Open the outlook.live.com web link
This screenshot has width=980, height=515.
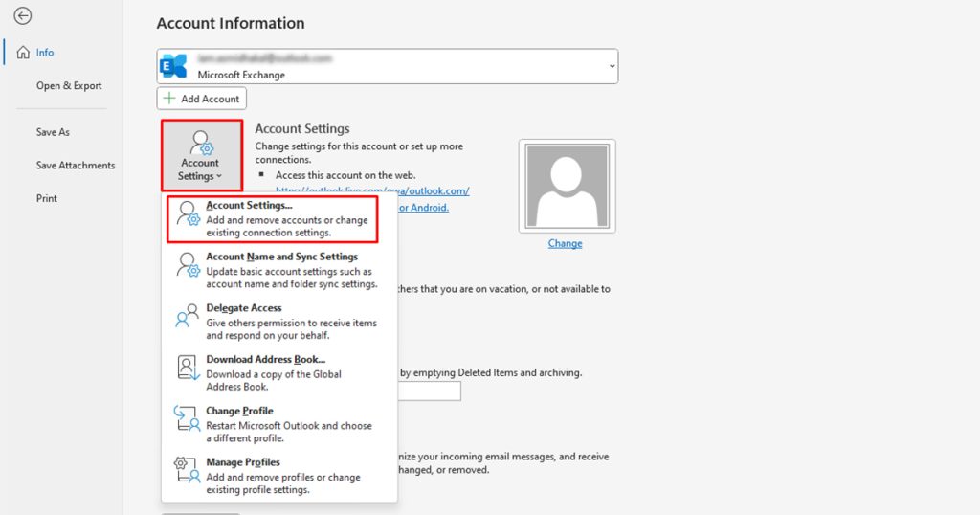point(372,190)
